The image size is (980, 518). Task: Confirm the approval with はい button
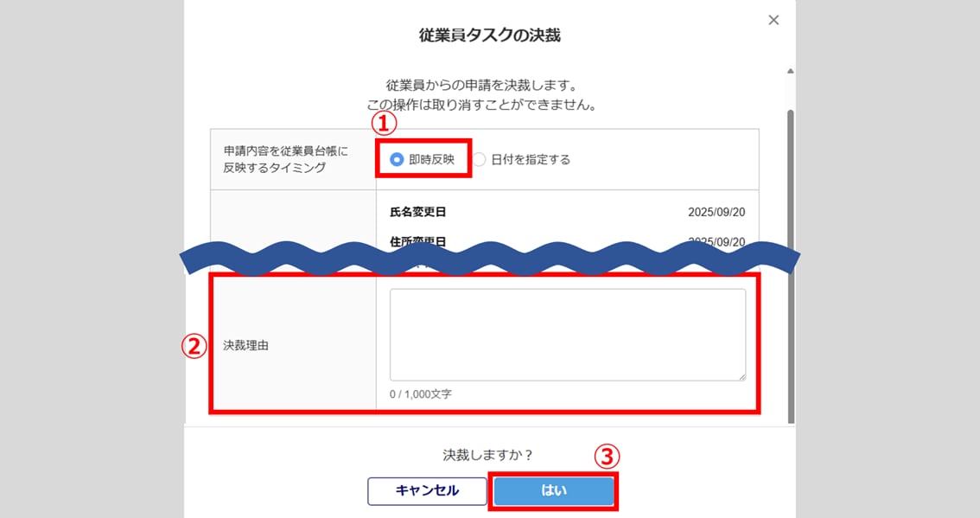pyautogui.click(x=554, y=490)
